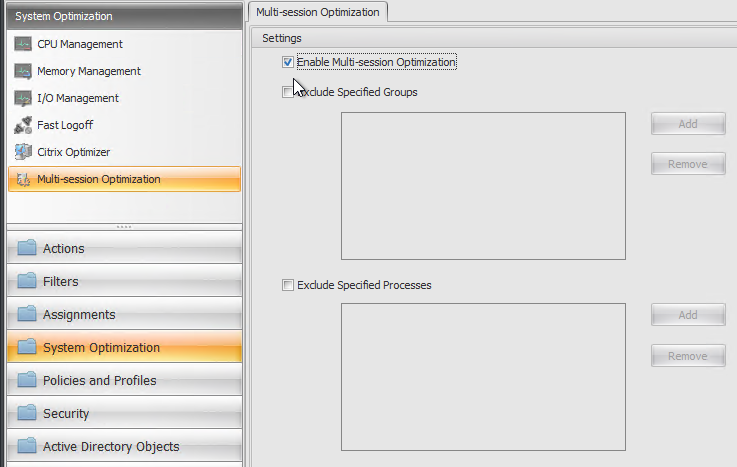Expand the Active Directory Objects section

click(125, 445)
